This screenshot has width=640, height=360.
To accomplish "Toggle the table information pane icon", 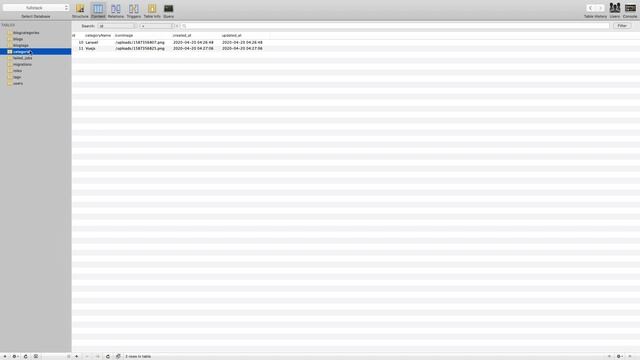I will 36,356.
